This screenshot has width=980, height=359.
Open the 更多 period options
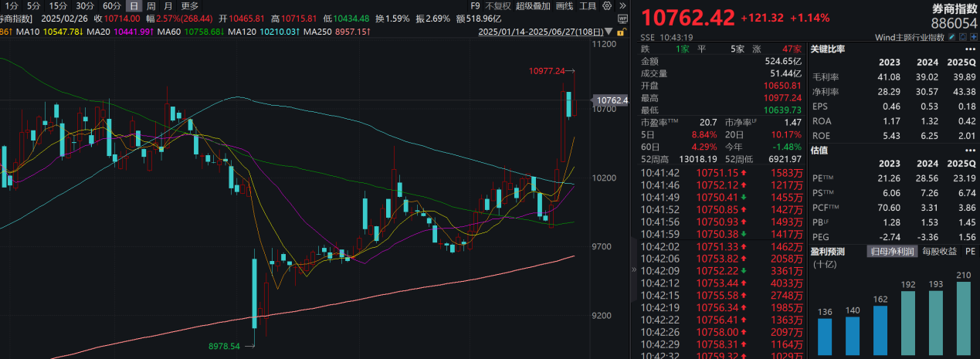click(x=190, y=6)
